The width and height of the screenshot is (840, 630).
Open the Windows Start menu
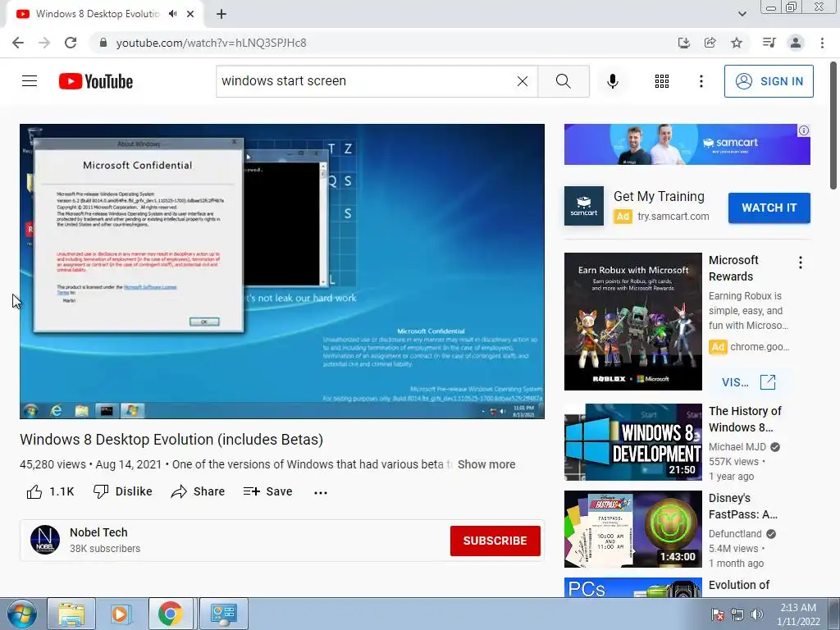click(x=22, y=614)
